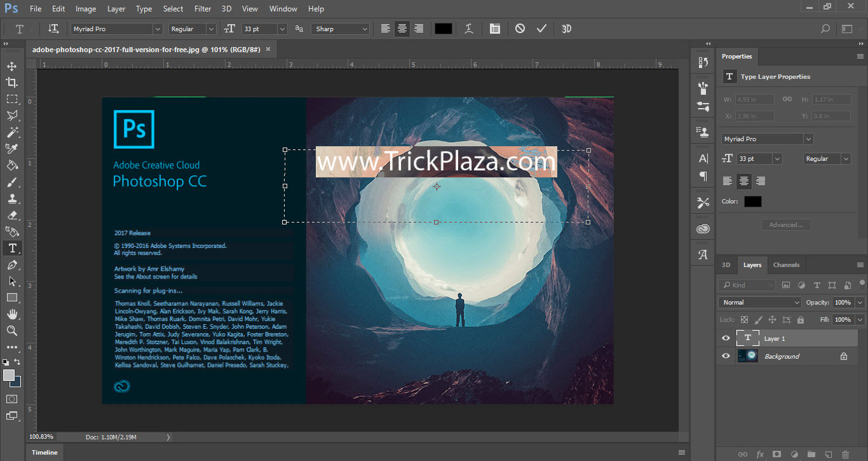Hide Layer 1 using its eye icon
Image resolution: width=868 pixels, height=461 pixels.
pyautogui.click(x=726, y=338)
